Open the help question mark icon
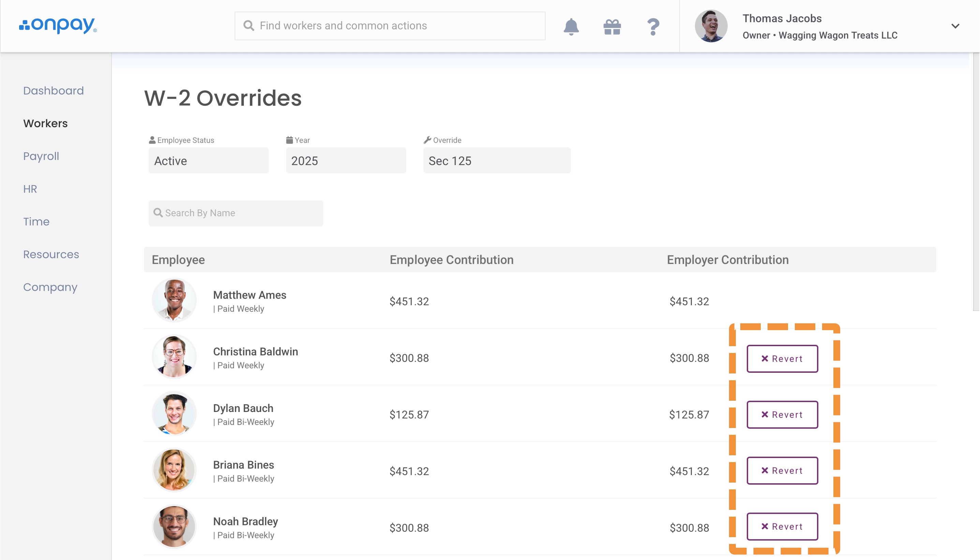 click(x=653, y=27)
